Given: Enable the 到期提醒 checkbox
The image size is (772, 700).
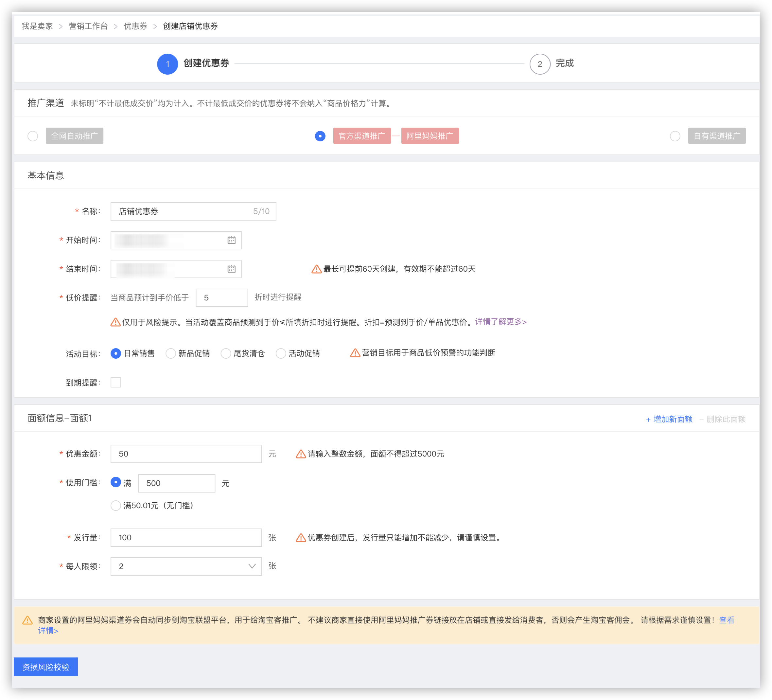Looking at the screenshot, I should pyautogui.click(x=116, y=382).
